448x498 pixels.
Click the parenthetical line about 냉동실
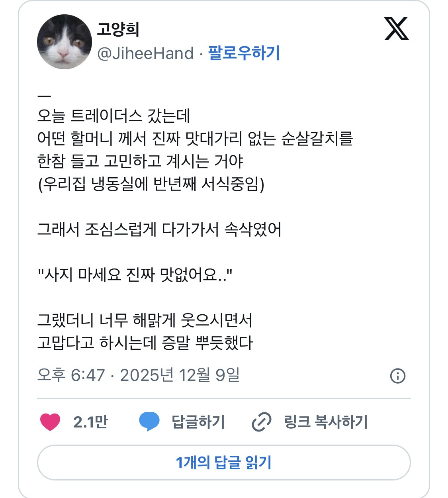click(x=151, y=184)
